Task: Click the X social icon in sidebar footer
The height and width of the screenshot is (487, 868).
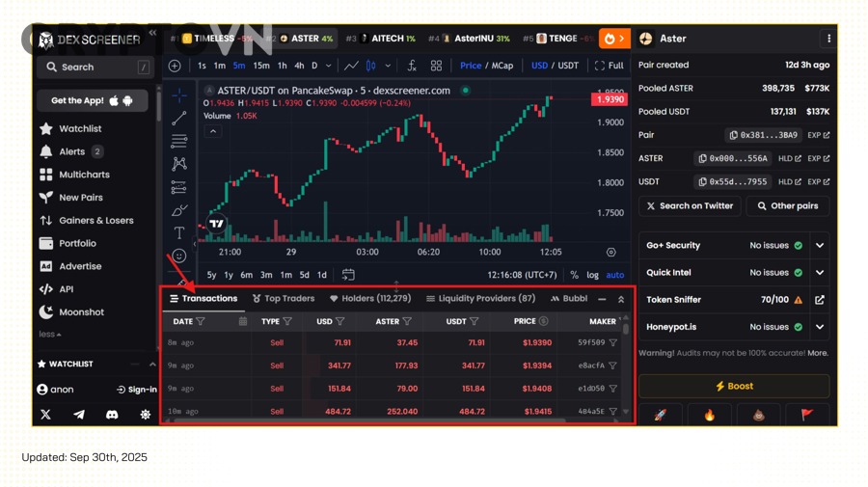Action: coord(46,414)
